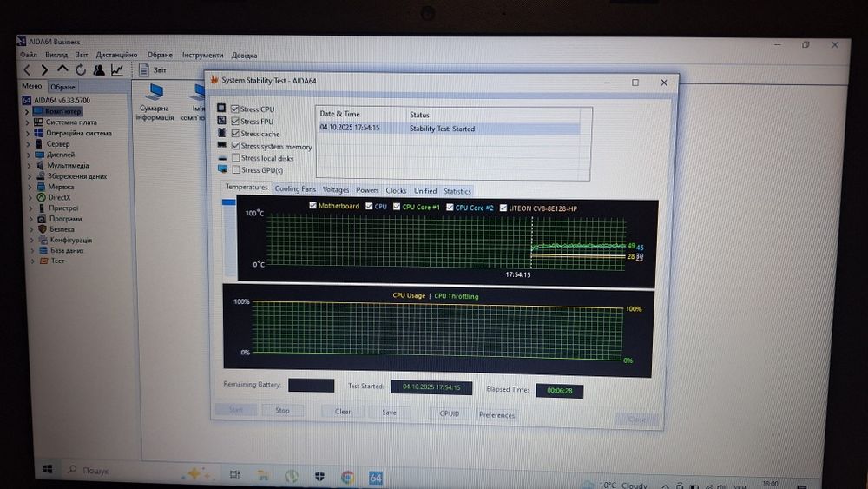
Task: Open the graph chart toolbar icon
Action: point(117,69)
